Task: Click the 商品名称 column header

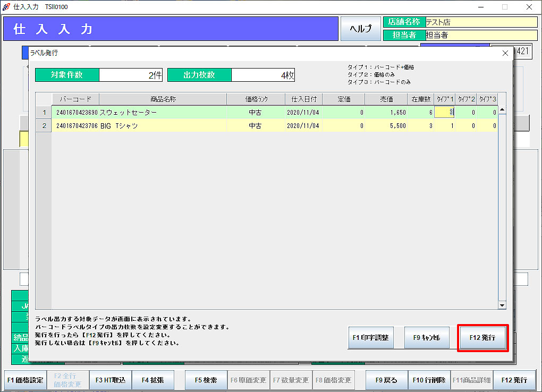Action: click(x=163, y=99)
